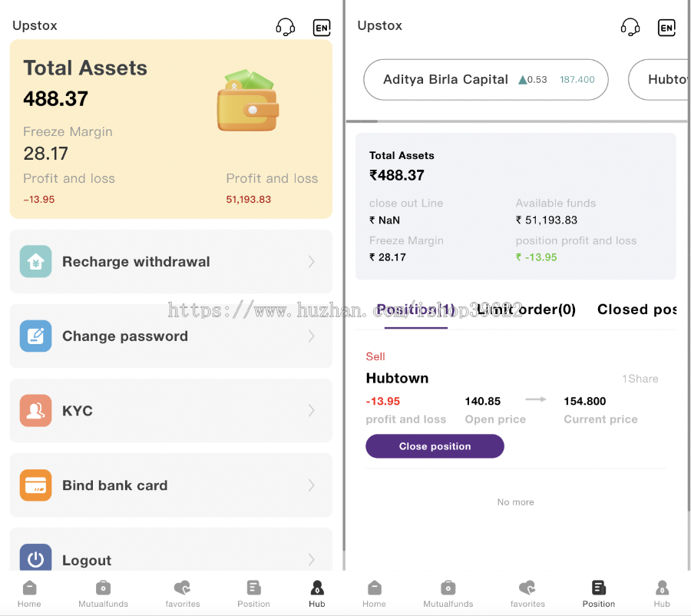Expand the KYC row chevron

coord(312,410)
